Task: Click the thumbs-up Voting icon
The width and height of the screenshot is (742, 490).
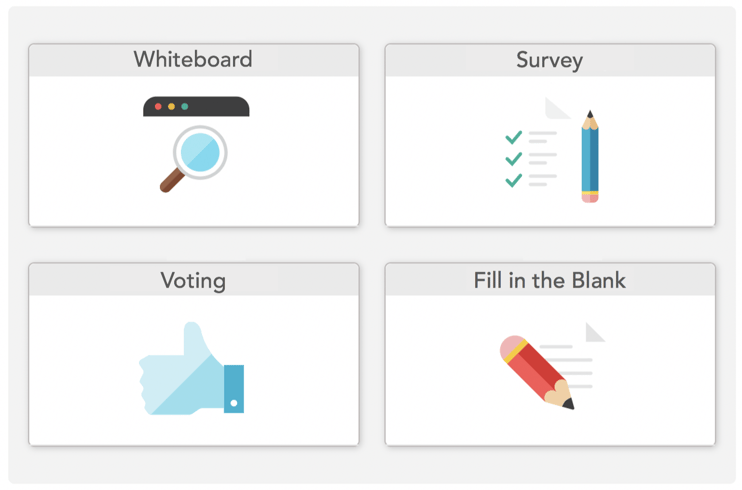Action: [x=191, y=368]
